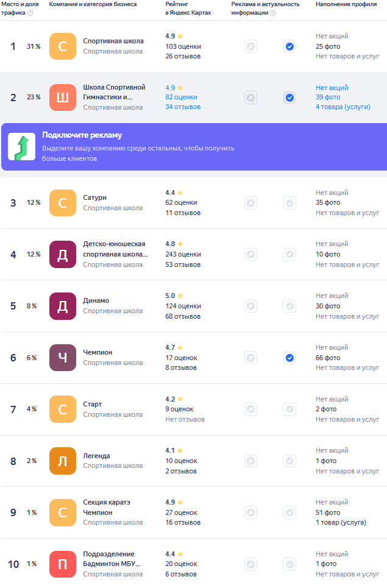Click '103 оценки' in first row

(183, 46)
